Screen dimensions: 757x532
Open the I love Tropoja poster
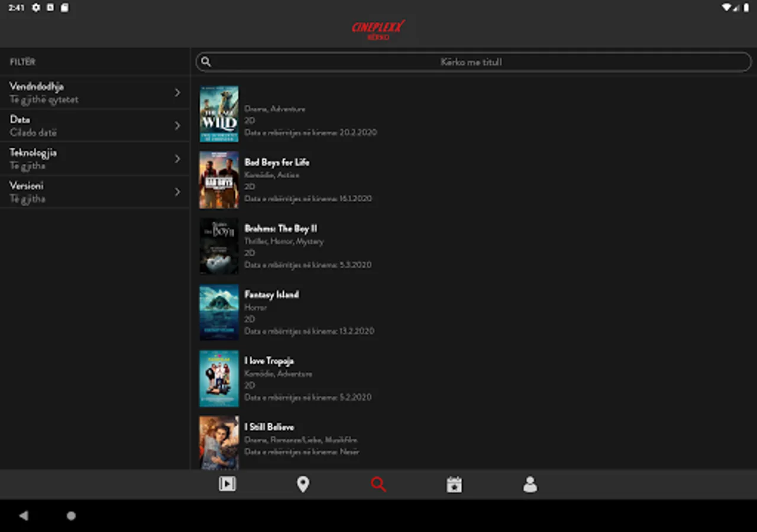(219, 379)
